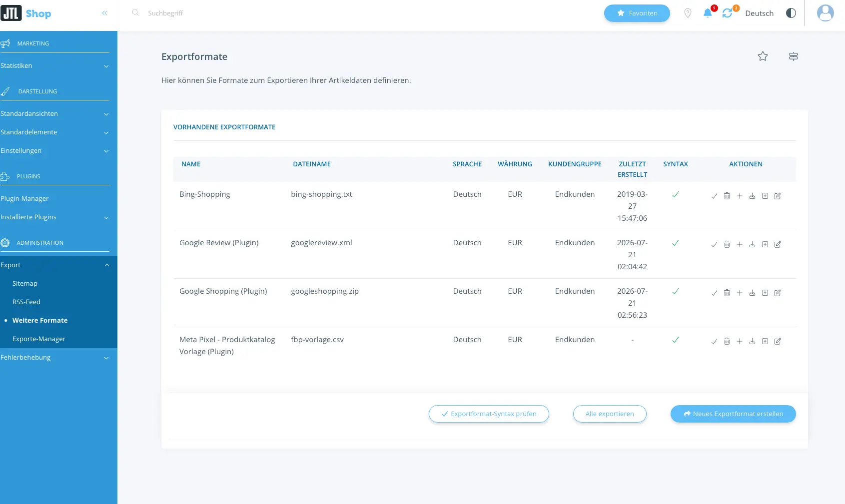
Task: Click the DATEINAME column header
Action: tap(312, 164)
